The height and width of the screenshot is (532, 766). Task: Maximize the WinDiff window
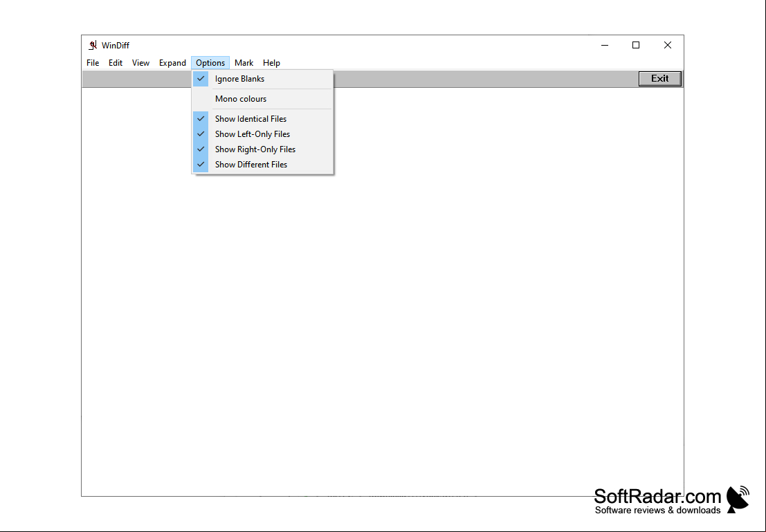tap(635, 45)
